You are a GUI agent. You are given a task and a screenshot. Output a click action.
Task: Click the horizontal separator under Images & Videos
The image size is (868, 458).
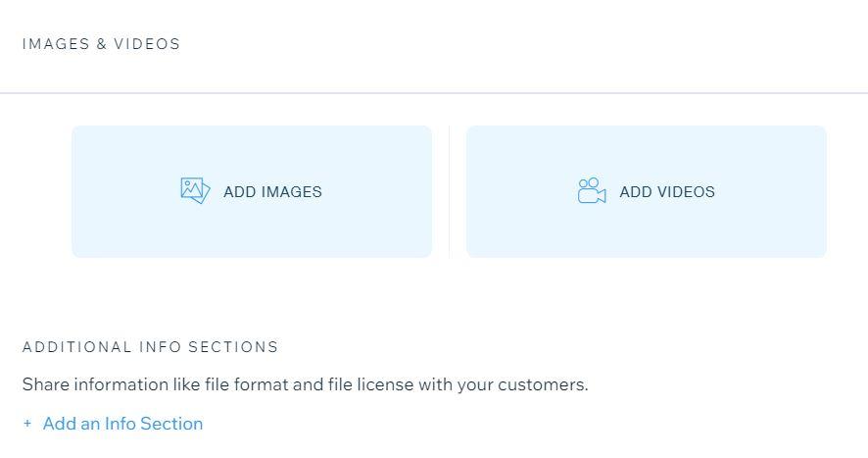434,93
